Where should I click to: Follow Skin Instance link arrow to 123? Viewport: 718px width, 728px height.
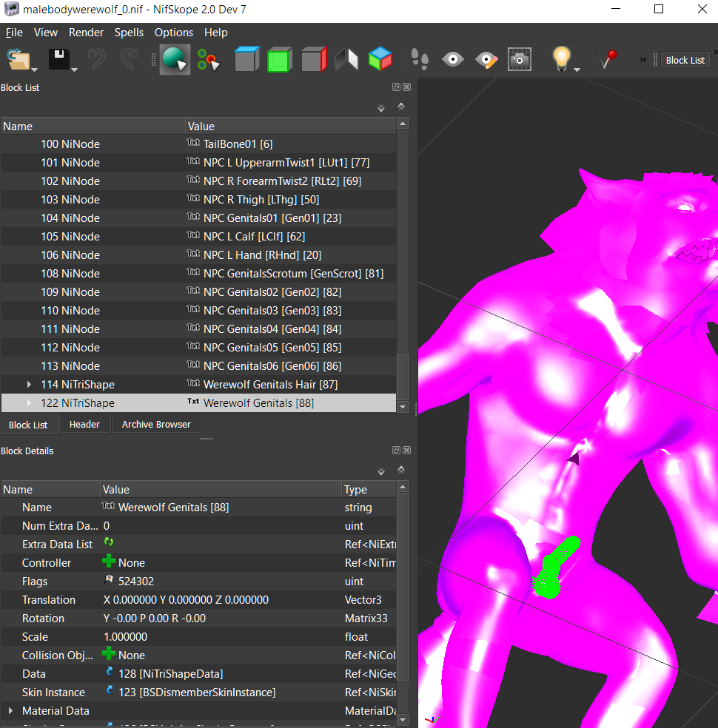click(x=110, y=690)
